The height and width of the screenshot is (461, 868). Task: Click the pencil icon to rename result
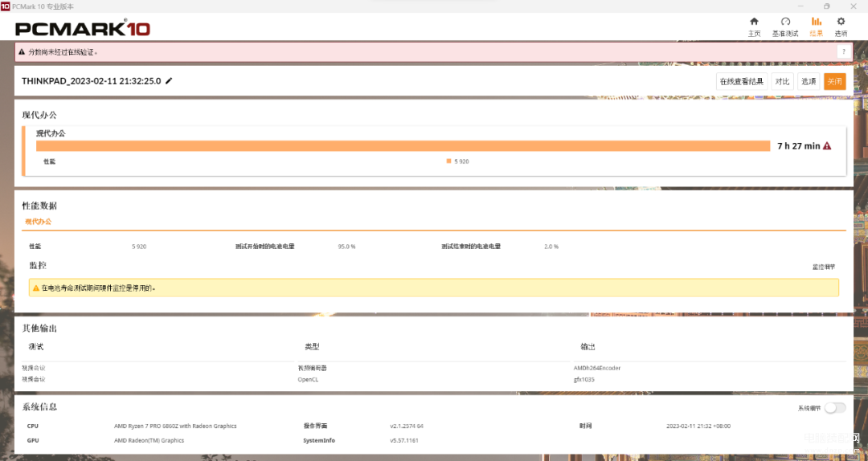[x=169, y=81]
